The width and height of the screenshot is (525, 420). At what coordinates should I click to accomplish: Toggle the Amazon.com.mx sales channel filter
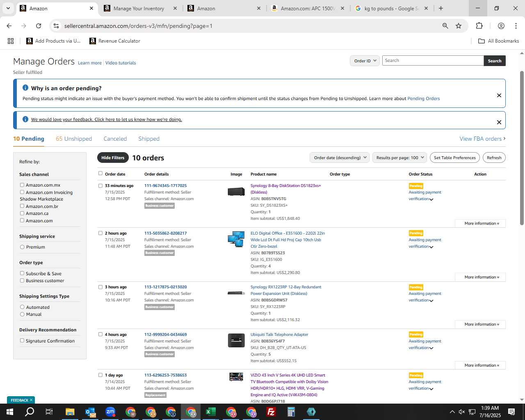click(22, 185)
